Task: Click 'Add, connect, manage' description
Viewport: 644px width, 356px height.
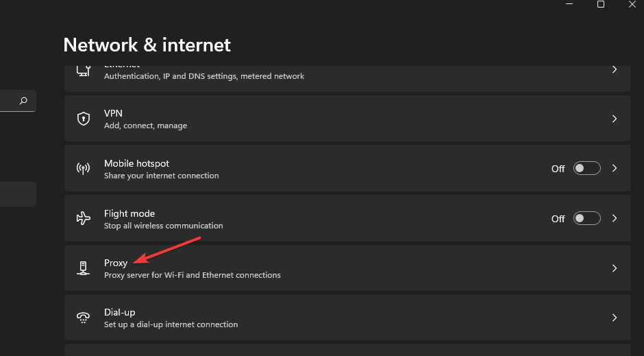Action: coord(145,126)
